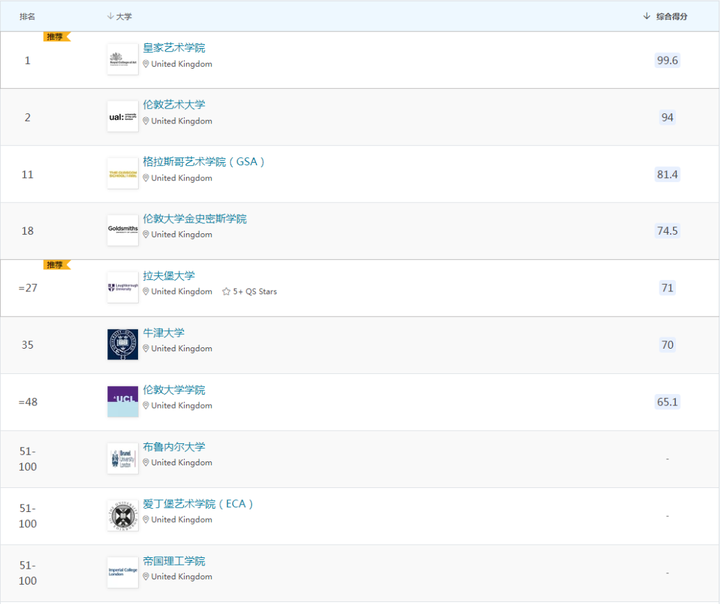Click the location pin icon under 伦敦大学金史密斯学院
This screenshot has width=720, height=604.
(x=146, y=234)
